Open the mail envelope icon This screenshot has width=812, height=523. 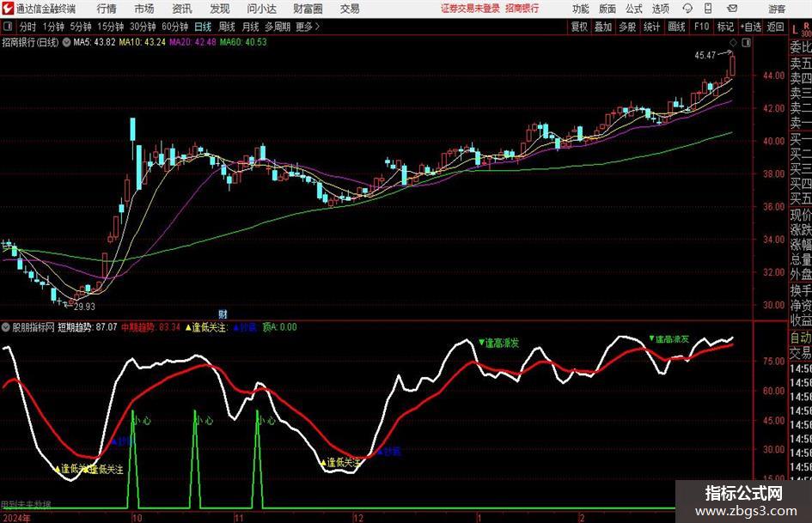[x=732, y=9]
